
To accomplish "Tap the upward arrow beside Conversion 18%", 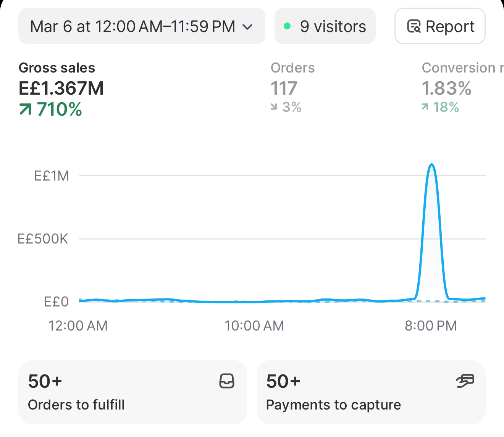I will click(x=425, y=107).
